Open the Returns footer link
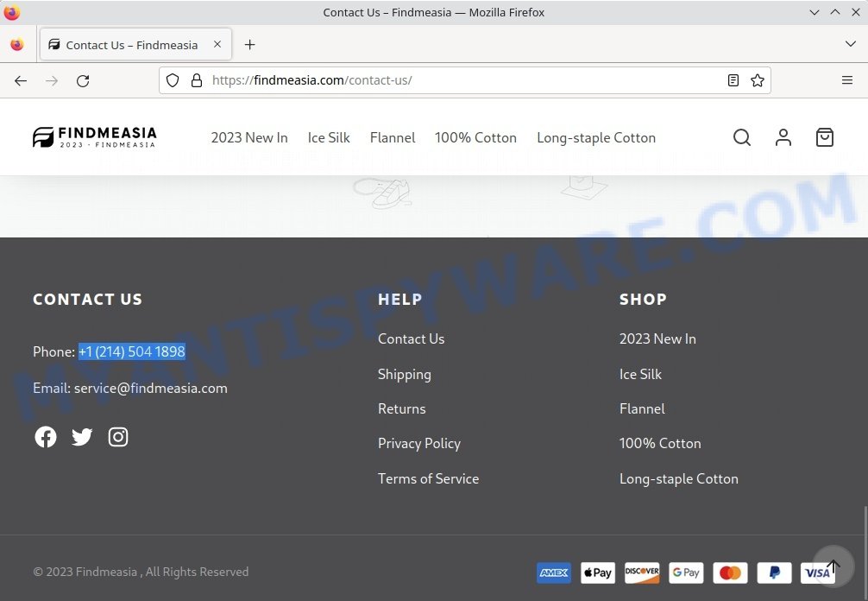 (x=402, y=408)
